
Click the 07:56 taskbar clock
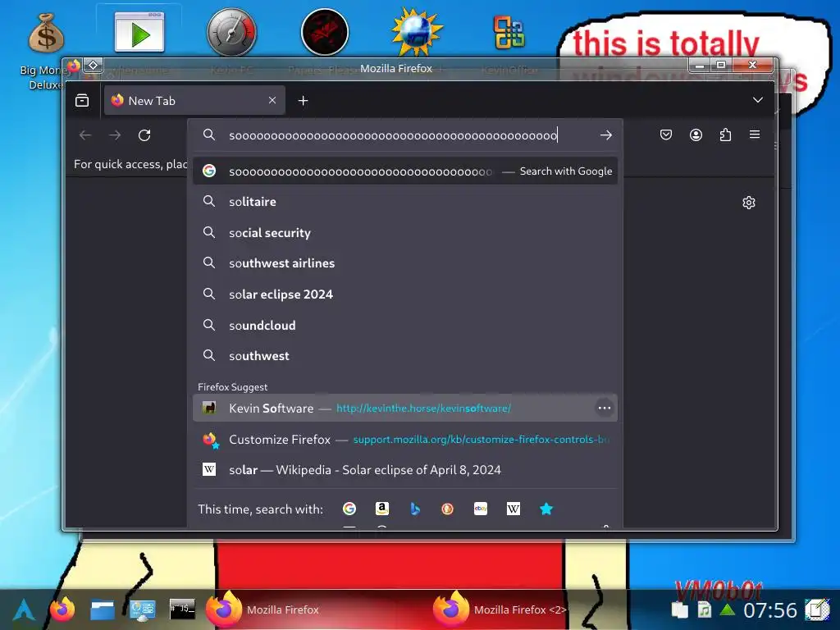(769, 610)
